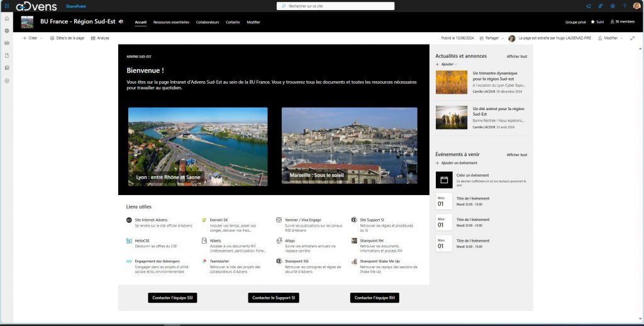The height and width of the screenshot is (326, 644).
Task: Open the app launcher waffle icon
Action: click(6, 6)
